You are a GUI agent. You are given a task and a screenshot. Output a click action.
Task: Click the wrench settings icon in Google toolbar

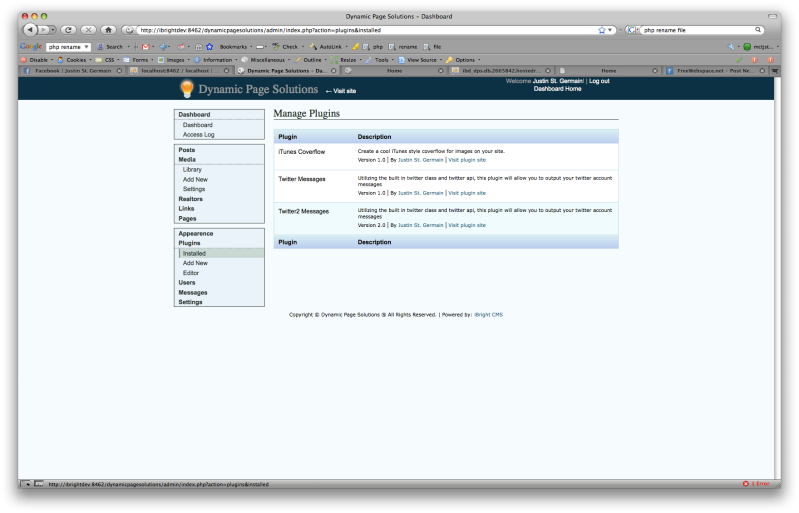pos(731,47)
